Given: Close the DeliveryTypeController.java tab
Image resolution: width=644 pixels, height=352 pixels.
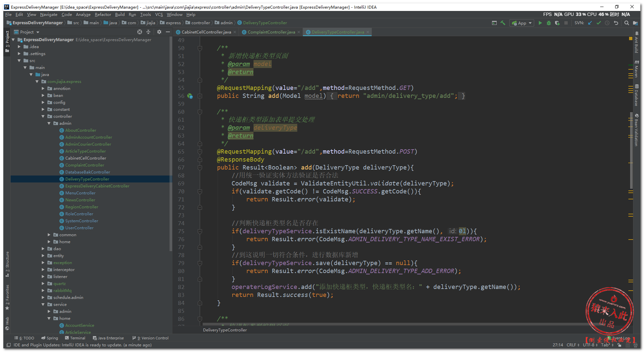Looking at the screenshot, I should (368, 32).
